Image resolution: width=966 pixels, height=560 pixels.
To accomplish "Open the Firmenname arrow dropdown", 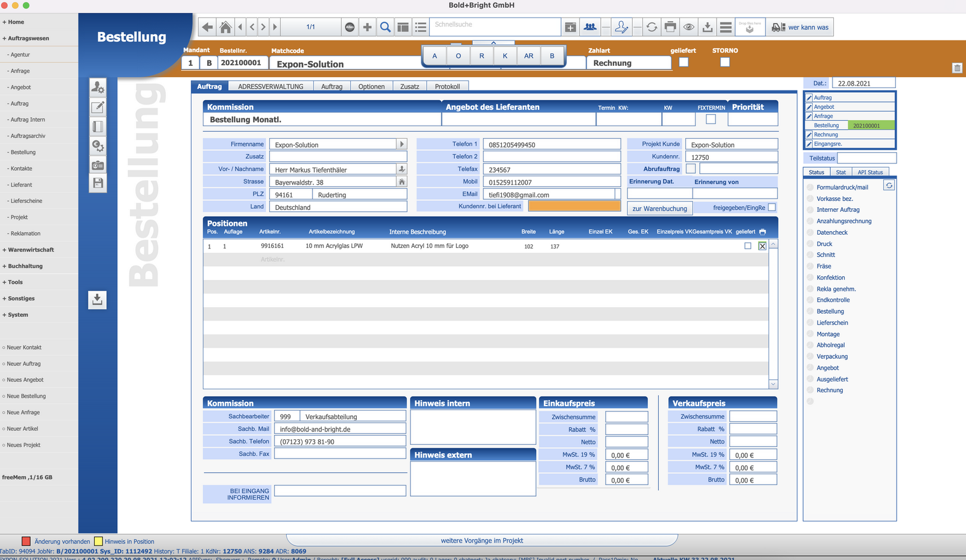I will coord(401,144).
